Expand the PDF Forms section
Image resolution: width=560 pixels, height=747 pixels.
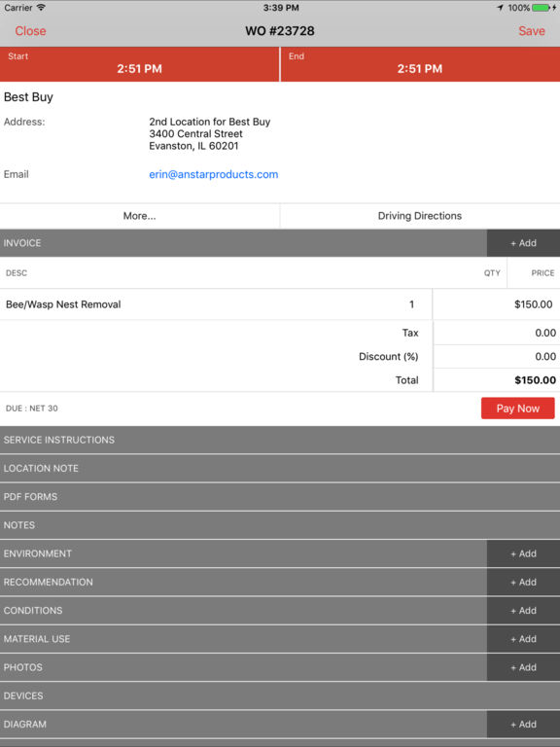[x=280, y=496]
